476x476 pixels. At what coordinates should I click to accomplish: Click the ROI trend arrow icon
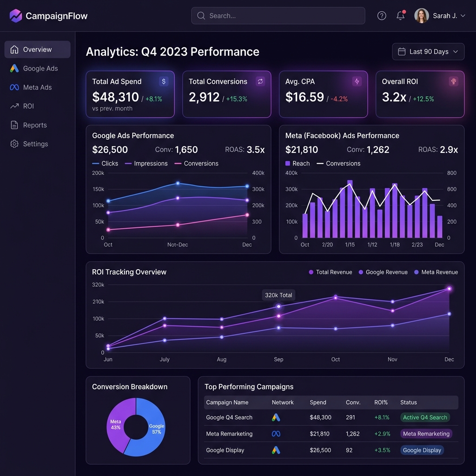(x=14, y=106)
